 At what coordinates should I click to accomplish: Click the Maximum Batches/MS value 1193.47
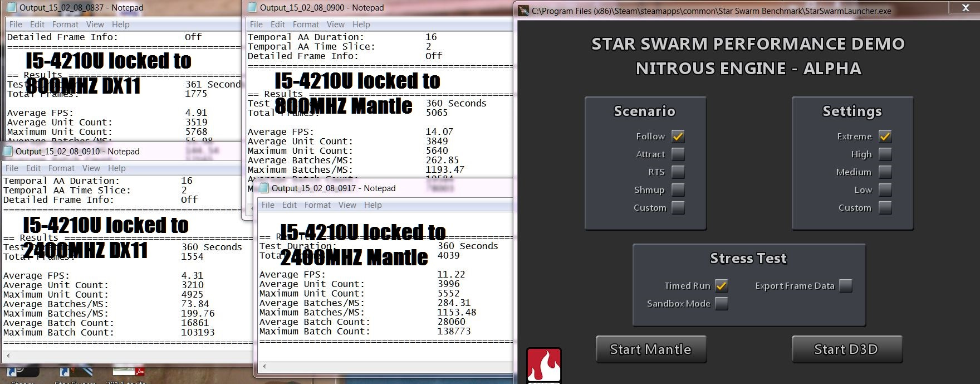tap(445, 170)
